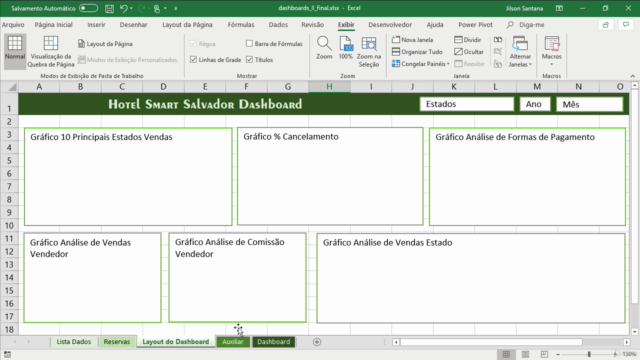
Task: Open the Zoom dialog magnifier
Action: coord(324,48)
